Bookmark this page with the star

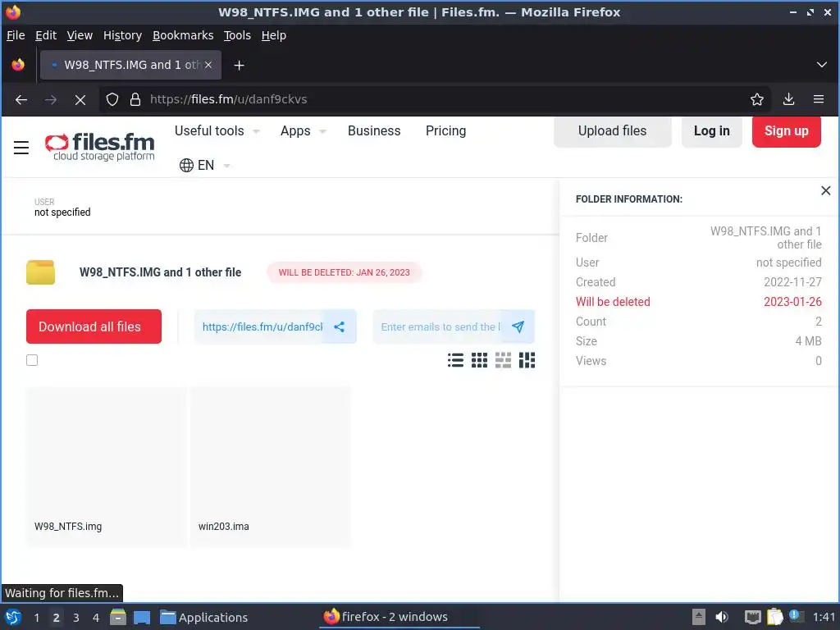[757, 99]
